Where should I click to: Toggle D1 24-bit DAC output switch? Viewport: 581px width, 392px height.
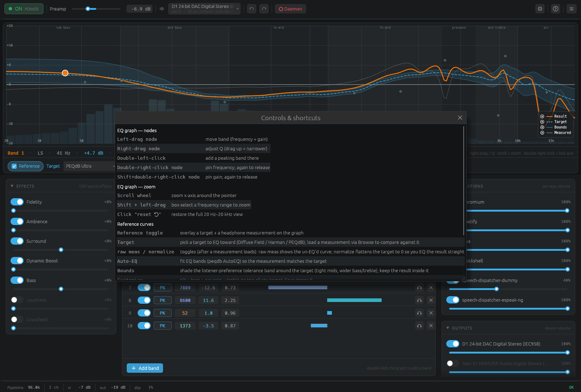coord(453,344)
